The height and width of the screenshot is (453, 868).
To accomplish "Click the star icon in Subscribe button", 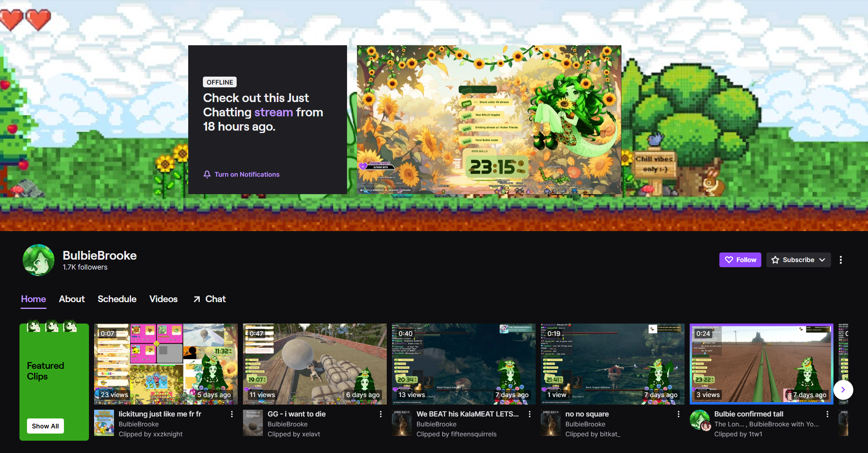I will 775,260.
